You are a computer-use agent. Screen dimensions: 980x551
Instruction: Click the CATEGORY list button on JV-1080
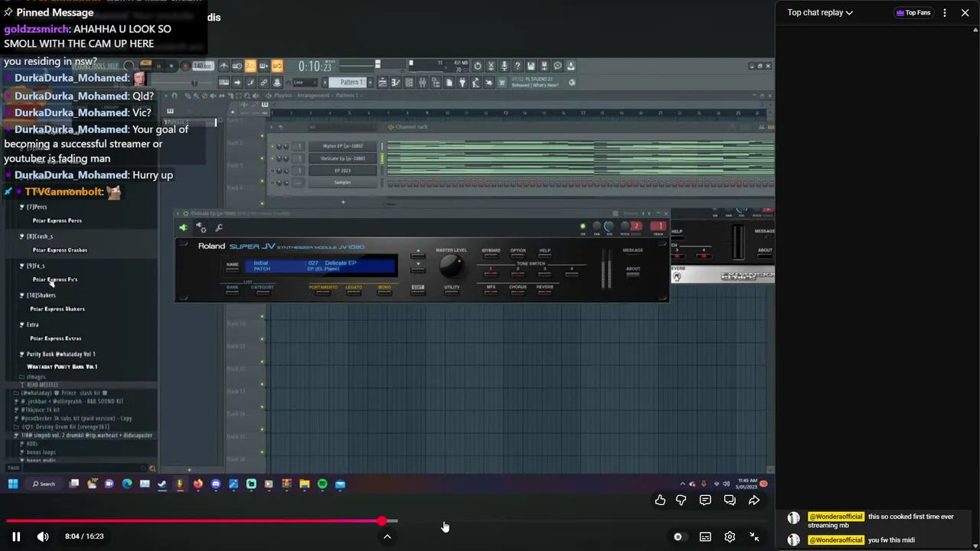click(263, 293)
